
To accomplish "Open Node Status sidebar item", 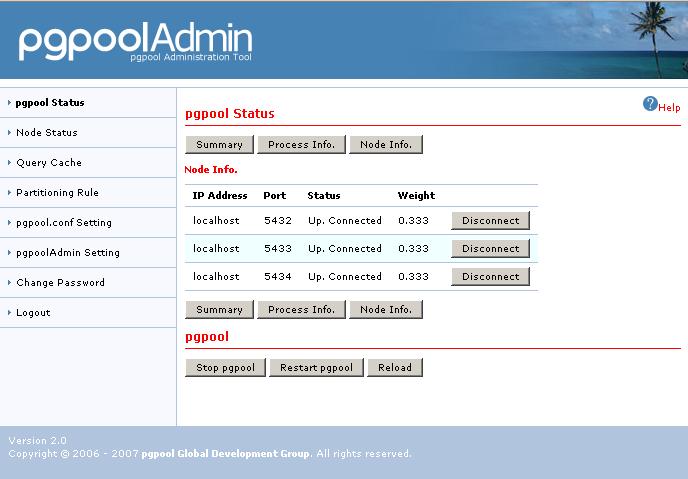I will pyautogui.click(x=46, y=132).
